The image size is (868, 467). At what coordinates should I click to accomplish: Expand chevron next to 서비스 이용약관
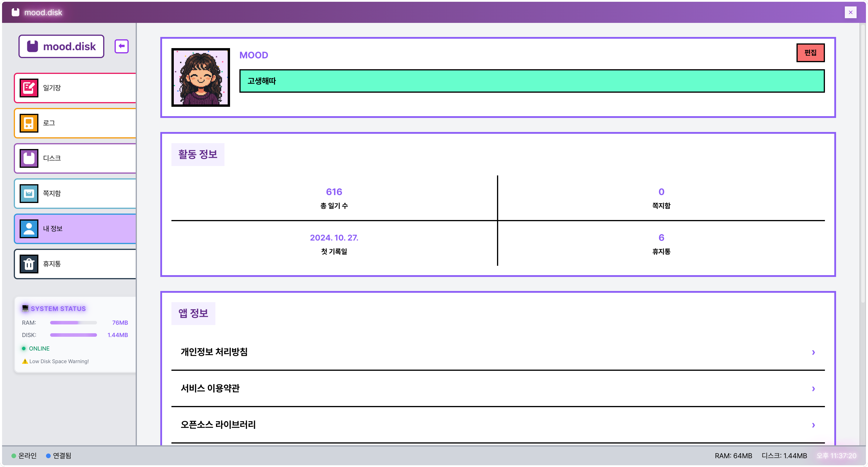tap(813, 389)
